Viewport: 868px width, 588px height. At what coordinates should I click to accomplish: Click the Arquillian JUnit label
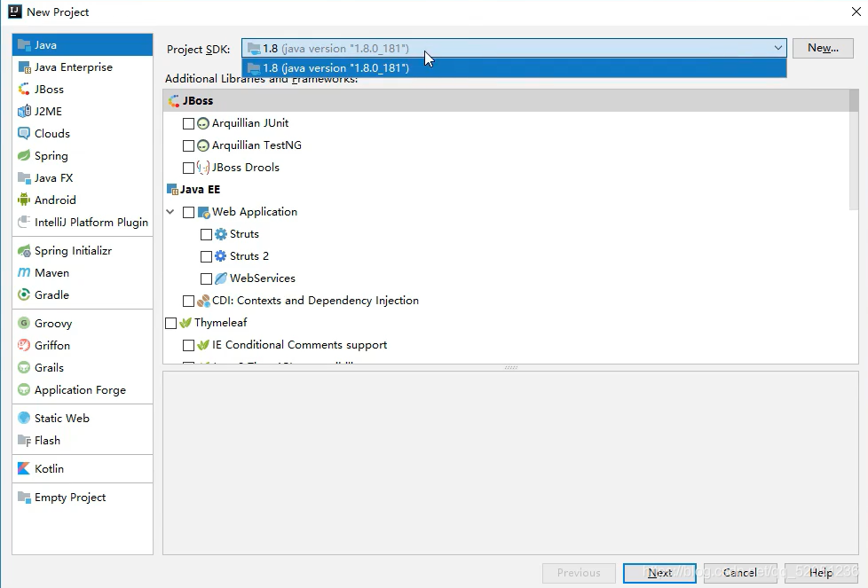coord(250,123)
